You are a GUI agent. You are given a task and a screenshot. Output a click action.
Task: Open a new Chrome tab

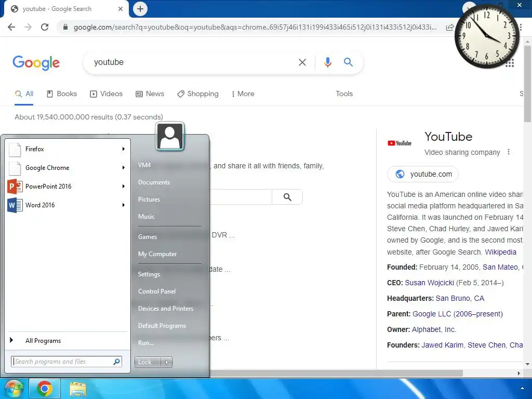click(x=140, y=9)
